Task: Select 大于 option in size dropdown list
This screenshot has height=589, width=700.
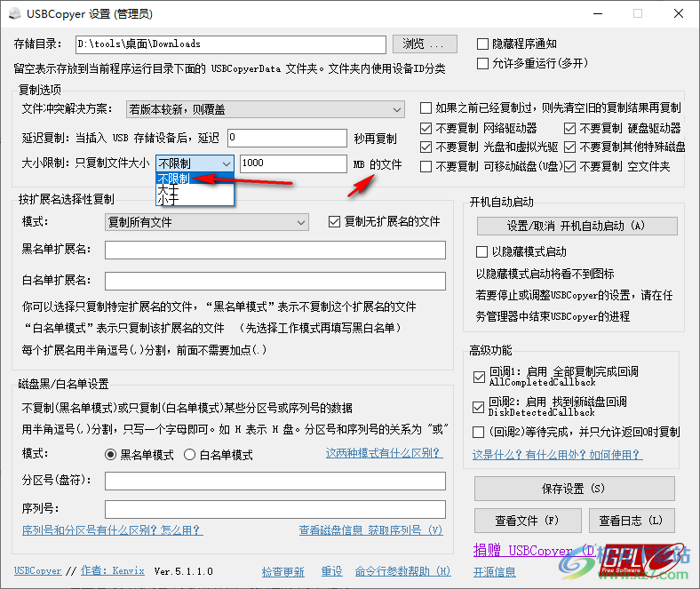Action: 195,189
